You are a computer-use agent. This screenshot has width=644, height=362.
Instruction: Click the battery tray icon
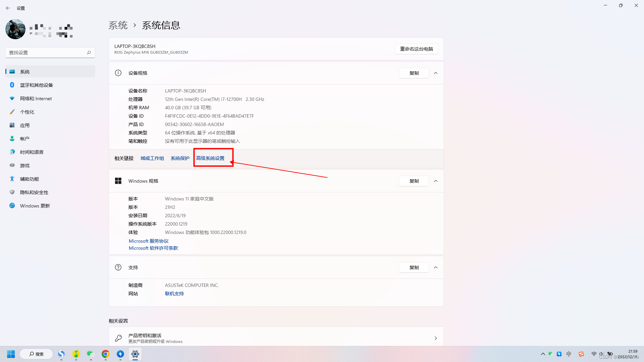[x=610, y=354]
